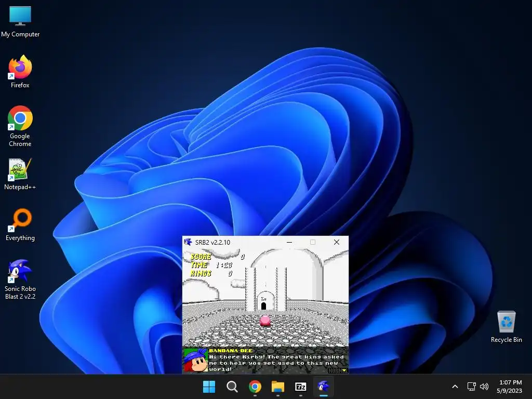Open 7-Zip from the taskbar
532x399 pixels.
pyautogui.click(x=301, y=387)
